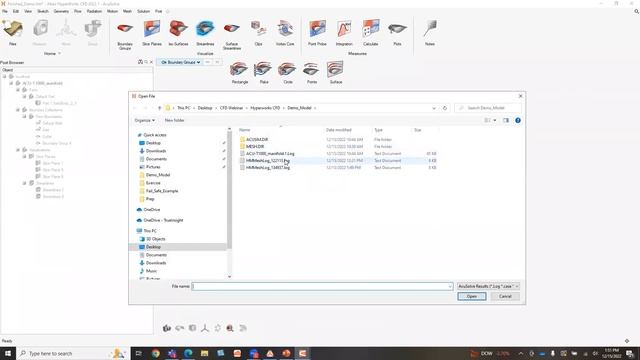Show hidden icons in the system tray
The width and height of the screenshot is (640, 360).
pyautogui.click(x=521, y=353)
